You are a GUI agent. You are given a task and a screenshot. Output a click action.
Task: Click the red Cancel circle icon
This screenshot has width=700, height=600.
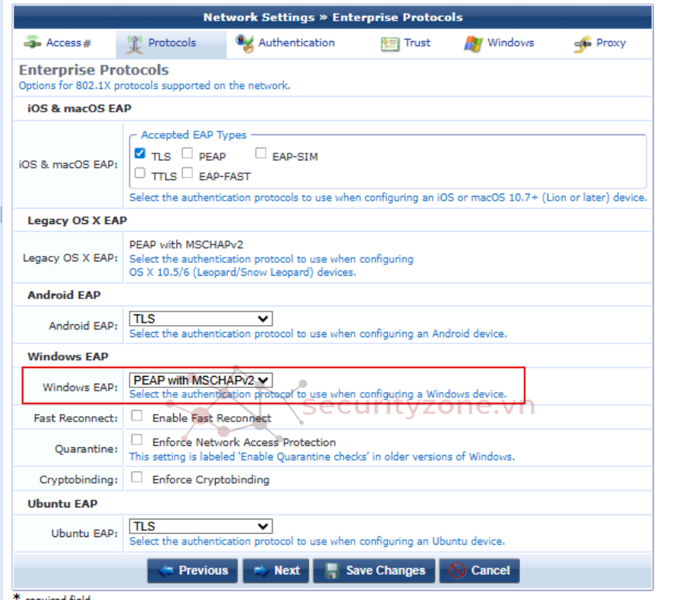[457, 571]
